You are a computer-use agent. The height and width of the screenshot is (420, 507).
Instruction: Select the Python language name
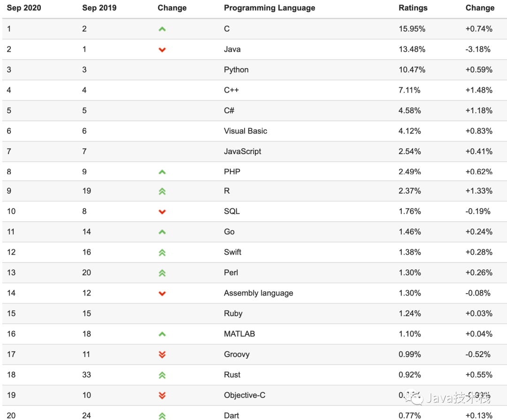(236, 70)
